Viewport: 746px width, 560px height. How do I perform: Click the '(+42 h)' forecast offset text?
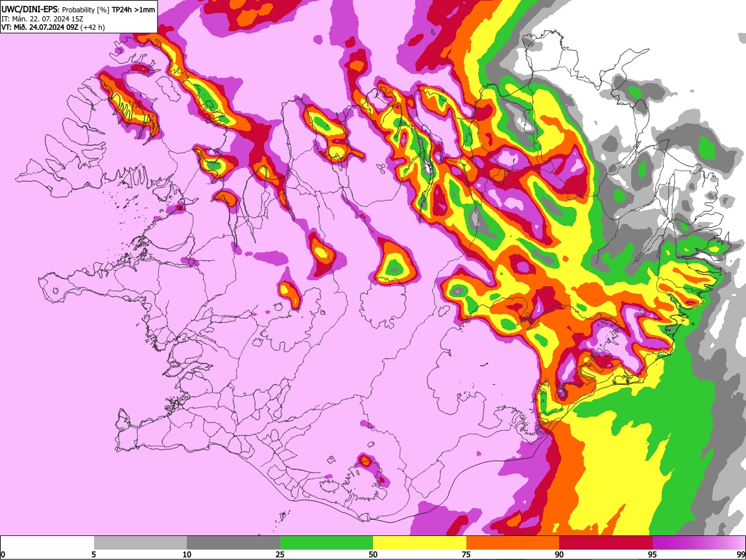(x=92, y=27)
